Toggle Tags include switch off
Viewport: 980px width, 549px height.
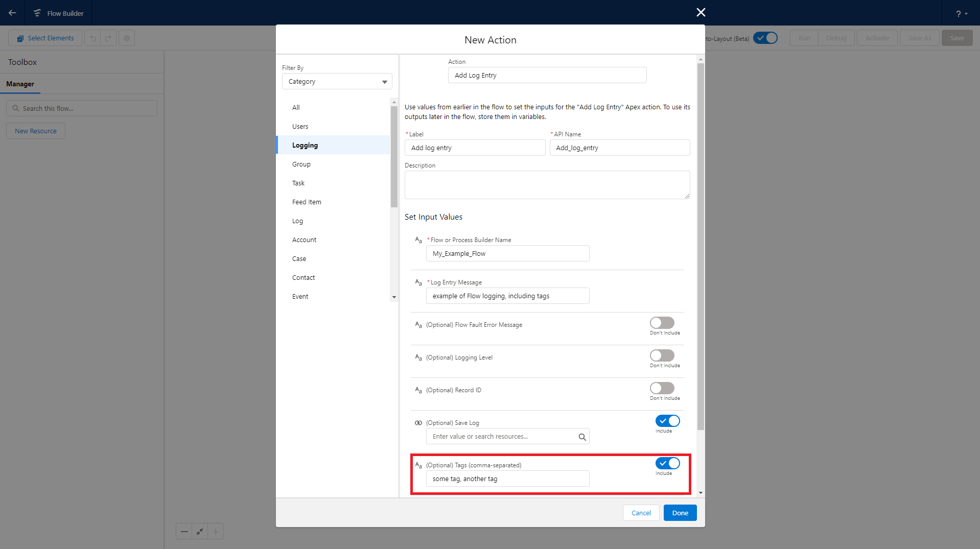(668, 463)
